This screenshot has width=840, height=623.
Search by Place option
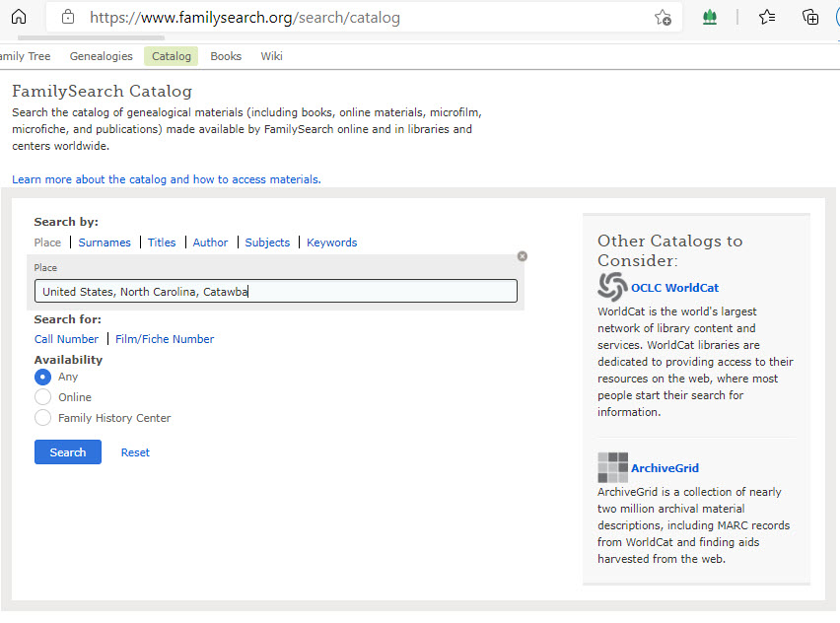click(47, 242)
